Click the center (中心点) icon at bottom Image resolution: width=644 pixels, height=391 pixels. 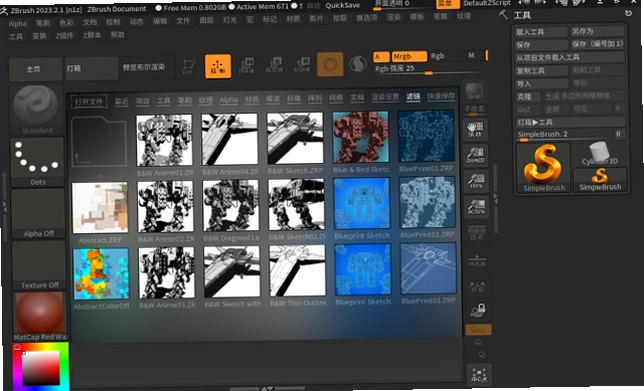coord(479,374)
